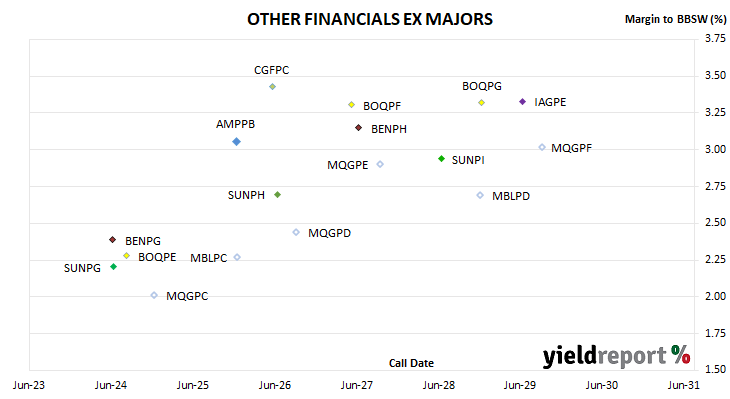Click the Call Date axis label
The height and width of the screenshot is (399, 730).
pyautogui.click(x=411, y=363)
